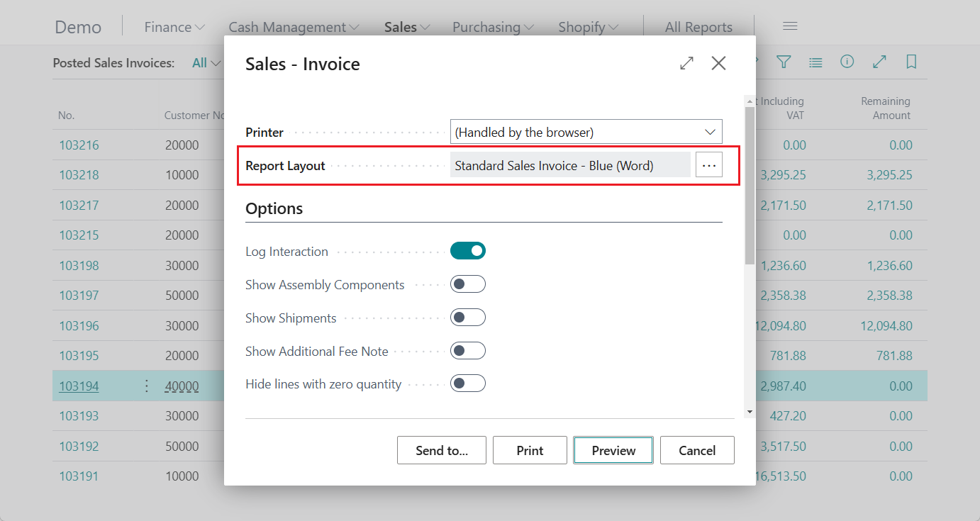
Task: Expand the Sales - Invoice dialog to full screen
Action: point(686,63)
